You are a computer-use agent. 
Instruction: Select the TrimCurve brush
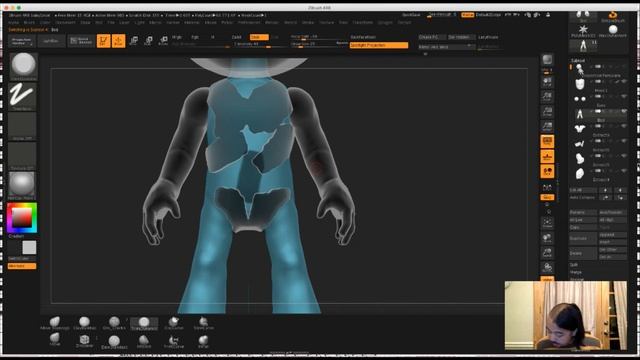174,341
